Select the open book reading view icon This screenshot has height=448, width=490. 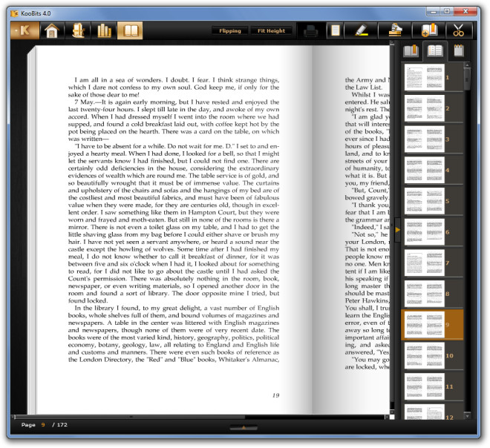click(x=130, y=30)
